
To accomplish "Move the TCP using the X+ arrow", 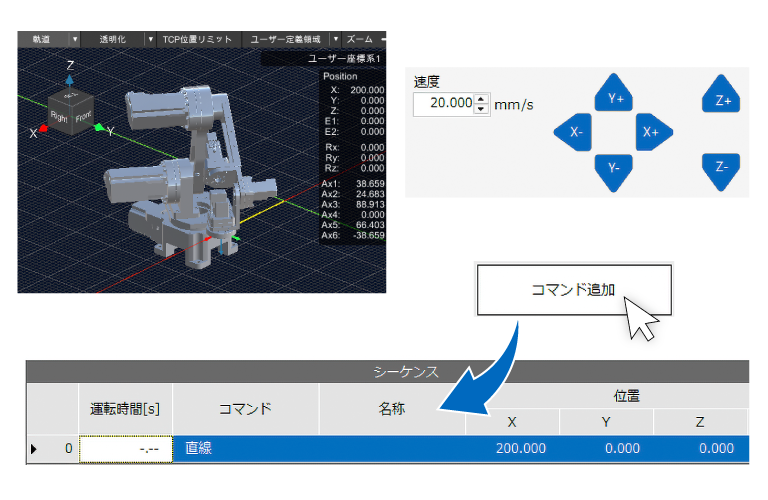I will coord(654,132).
